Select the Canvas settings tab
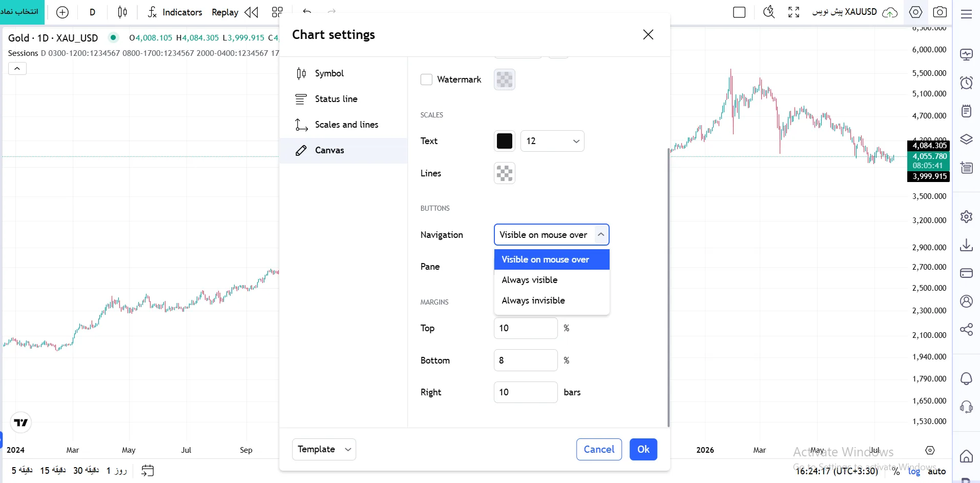The width and height of the screenshot is (980, 483). click(343, 150)
